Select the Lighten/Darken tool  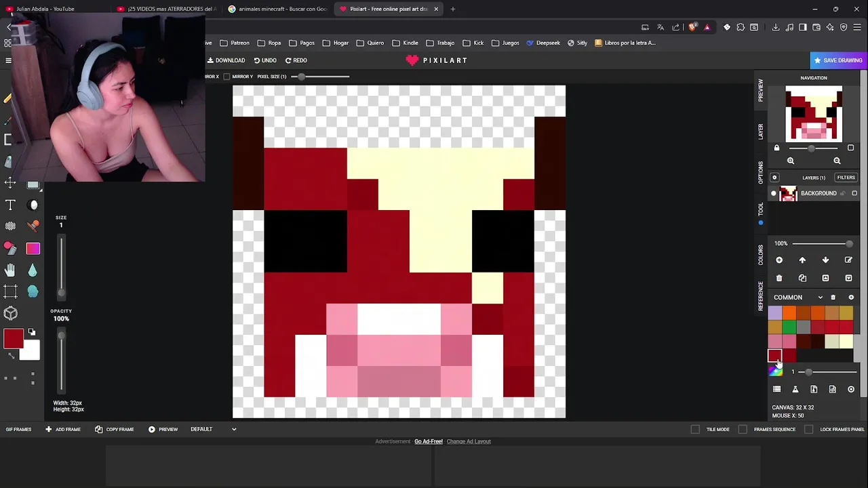click(33, 205)
